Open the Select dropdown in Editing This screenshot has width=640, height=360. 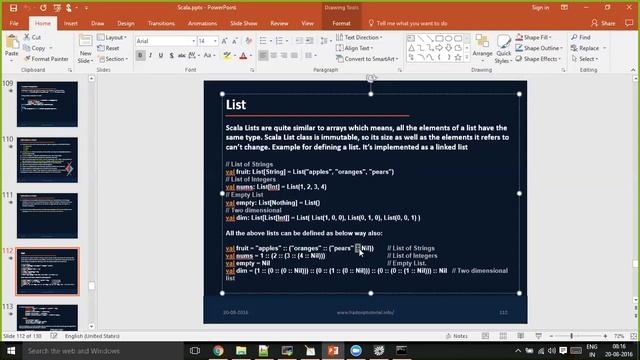585,59
